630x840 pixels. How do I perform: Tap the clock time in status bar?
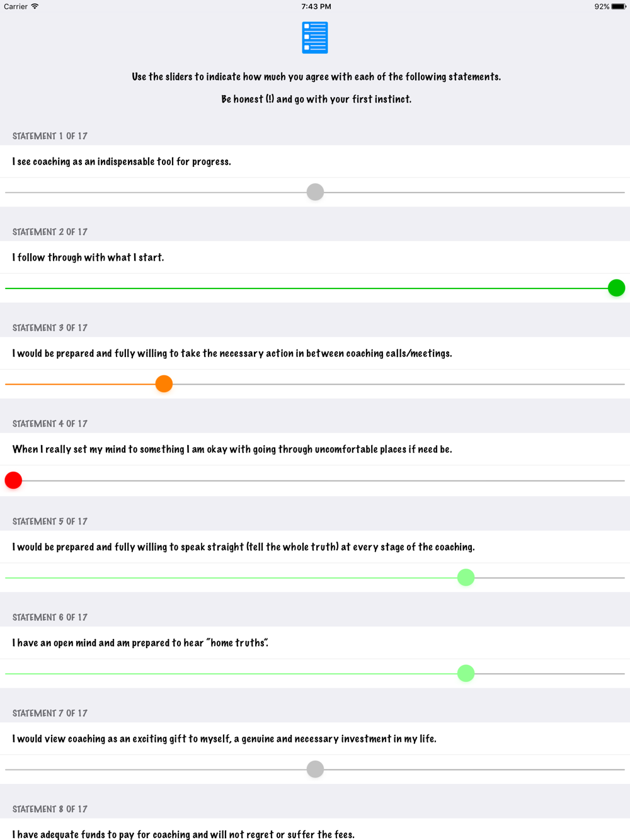[316, 6]
